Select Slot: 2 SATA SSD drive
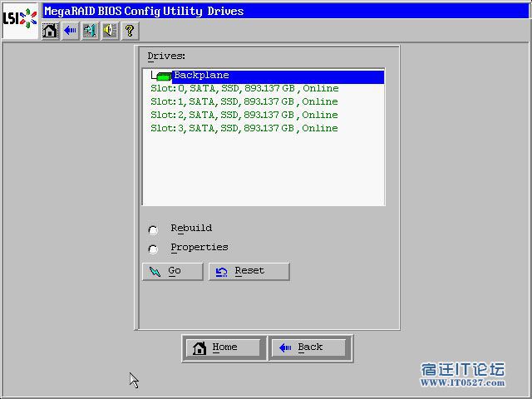Screen dimensions: 532x399 point(244,115)
